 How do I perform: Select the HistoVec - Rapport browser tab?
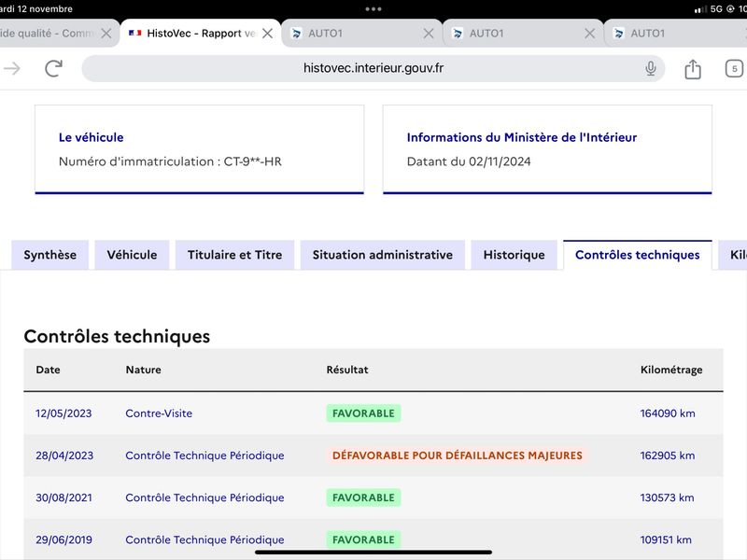pos(200,34)
